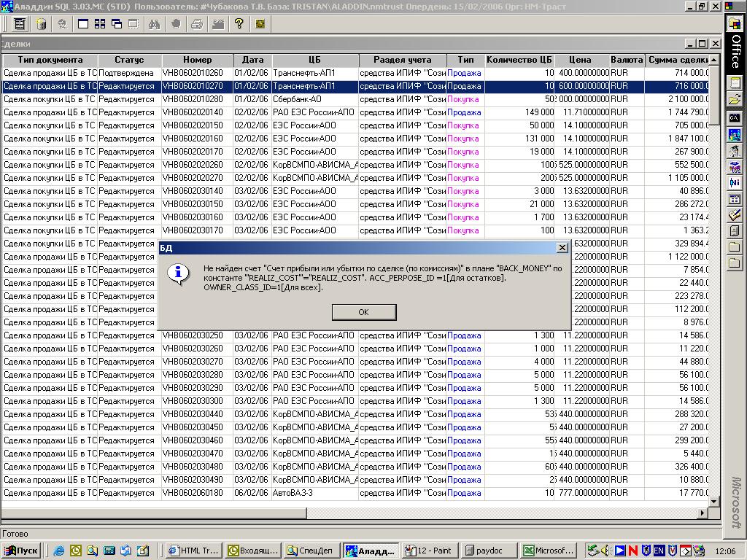Click the Готово status bar text
Screen dimensions: 747x560
(x=15, y=534)
